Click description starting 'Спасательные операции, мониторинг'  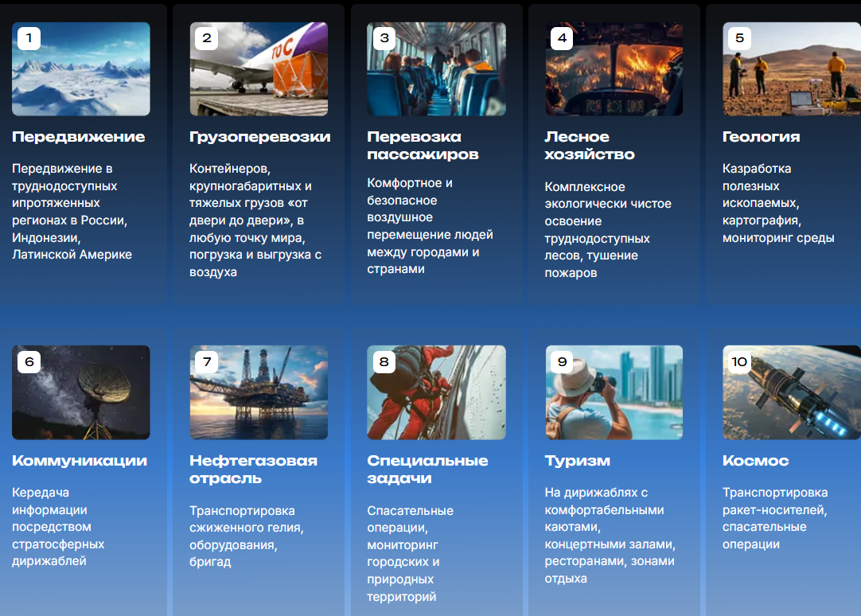[x=410, y=553]
